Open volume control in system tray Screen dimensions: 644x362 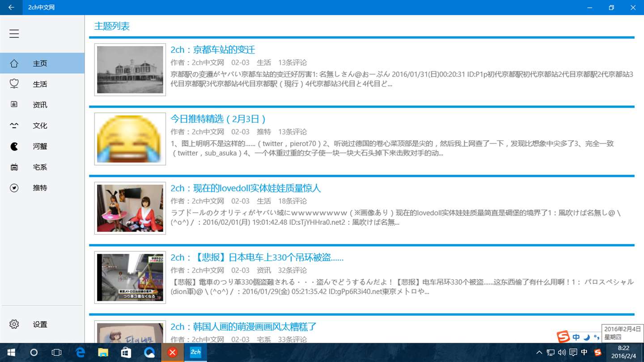[x=562, y=353]
